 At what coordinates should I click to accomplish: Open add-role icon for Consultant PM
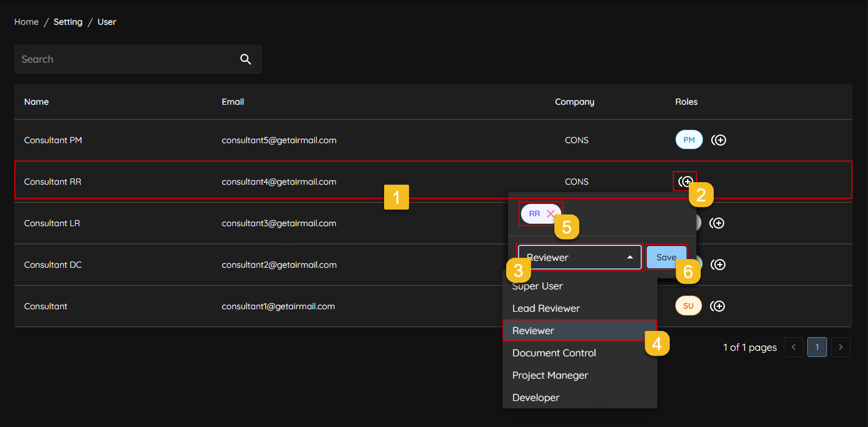(x=719, y=140)
